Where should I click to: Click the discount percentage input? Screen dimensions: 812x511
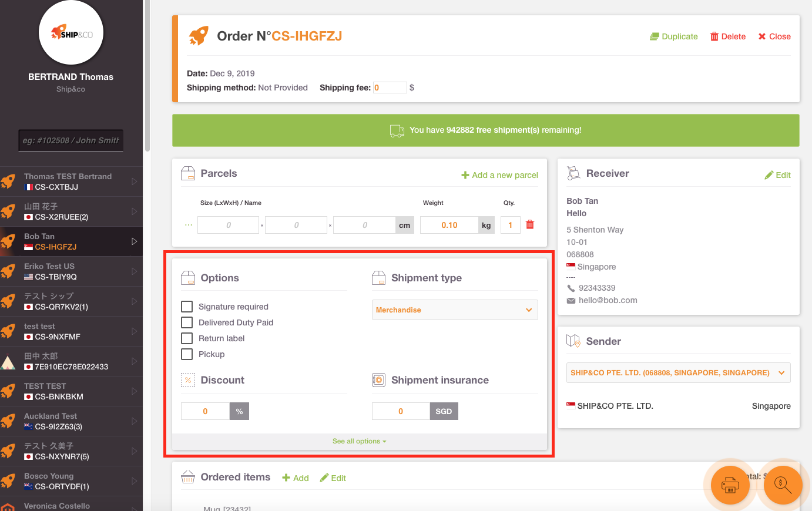click(x=205, y=411)
